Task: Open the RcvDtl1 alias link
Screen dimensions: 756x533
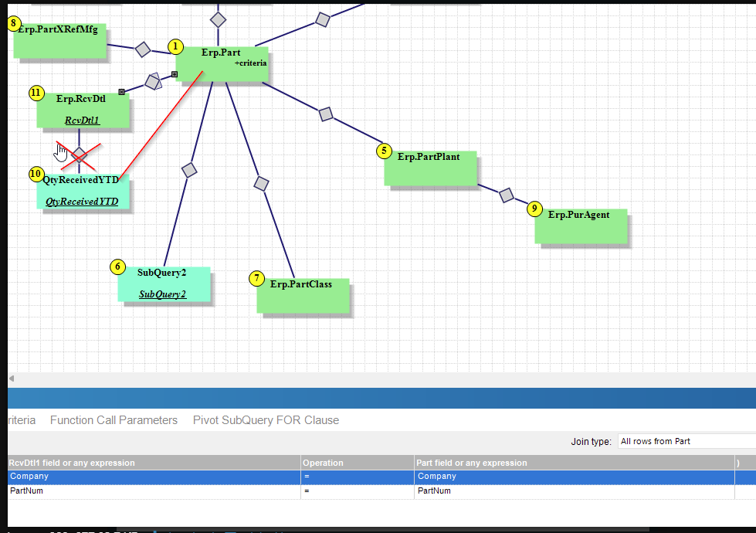Action: 82,120
